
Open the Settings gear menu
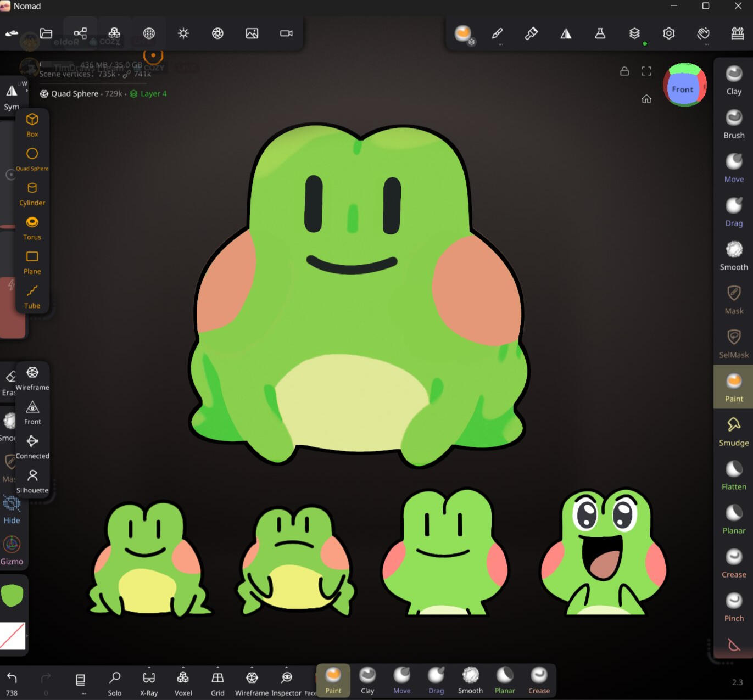pyautogui.click(x=668, y=33)
